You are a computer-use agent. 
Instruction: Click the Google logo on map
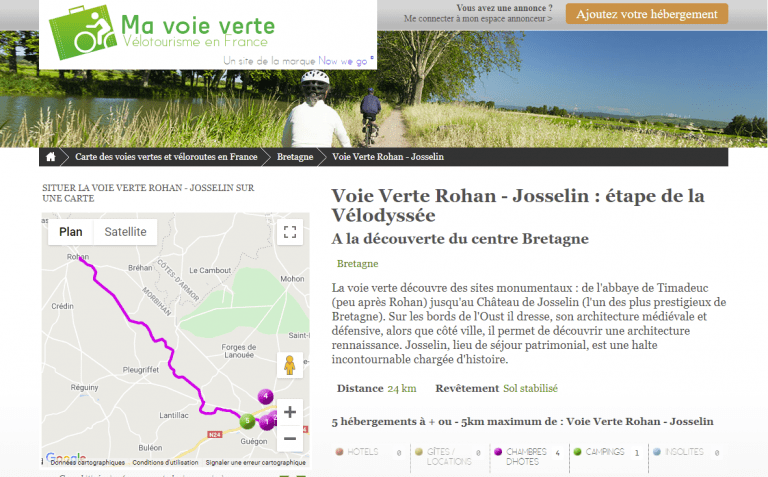pyautogui.click(x=66, y=457)
